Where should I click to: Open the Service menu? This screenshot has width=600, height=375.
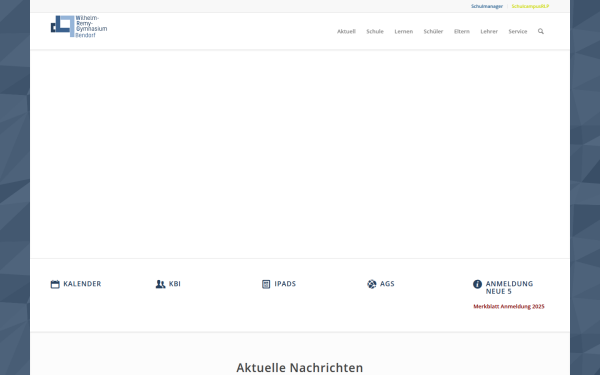click(x=518, y=31)
